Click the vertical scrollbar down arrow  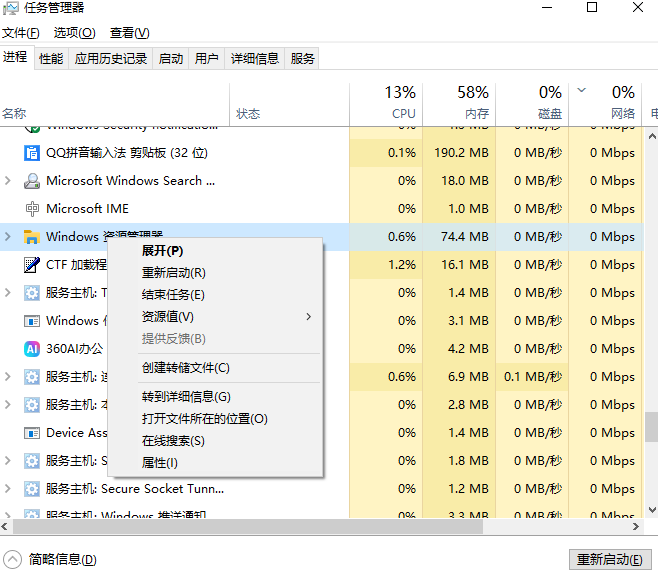click(652, 510)
